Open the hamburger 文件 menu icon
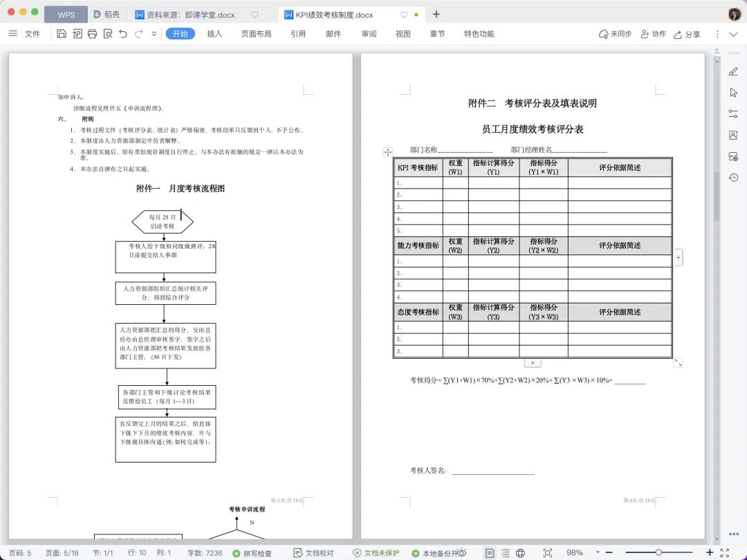The height and width of the screenshot is (560, 747). (x=13, y=34)
